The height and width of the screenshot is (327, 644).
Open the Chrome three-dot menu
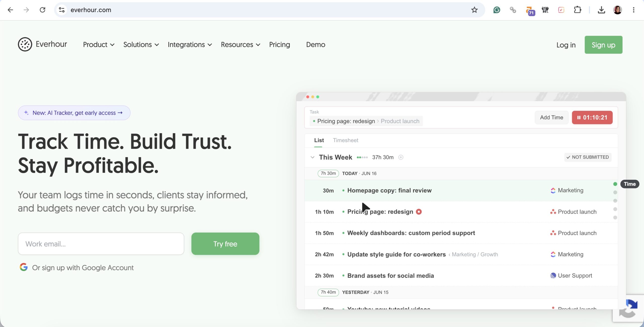[x=634, y=10]
